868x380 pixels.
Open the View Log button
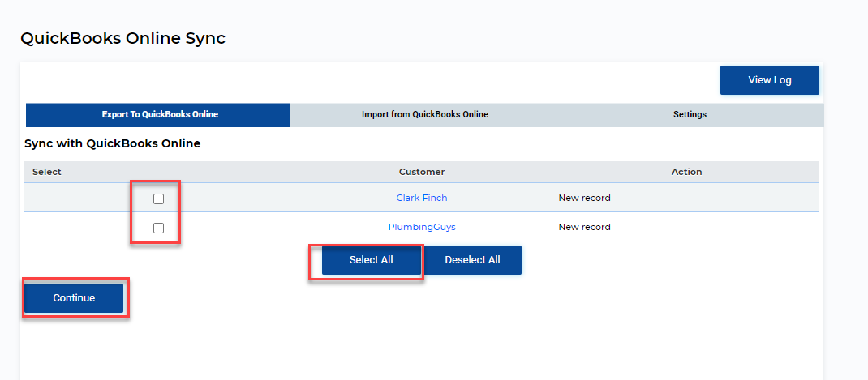pyautogui.click(x=770, y=80)
